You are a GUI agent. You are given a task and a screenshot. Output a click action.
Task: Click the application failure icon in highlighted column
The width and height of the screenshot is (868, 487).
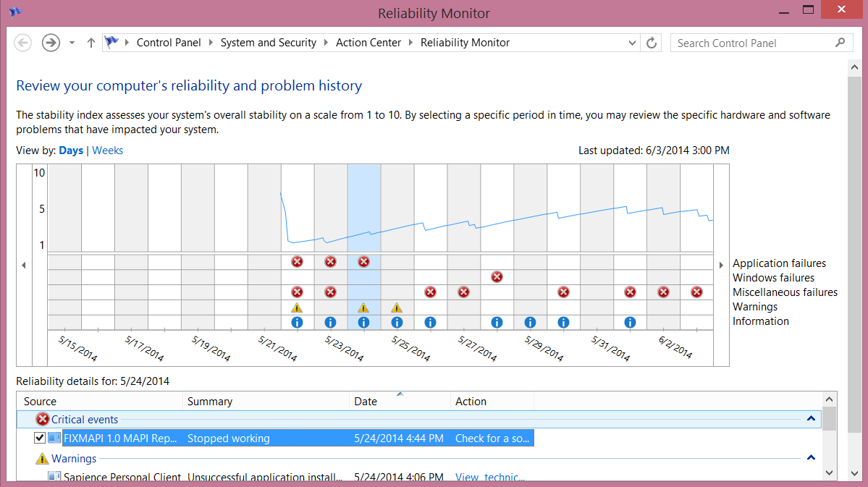[x=363, y=262]
